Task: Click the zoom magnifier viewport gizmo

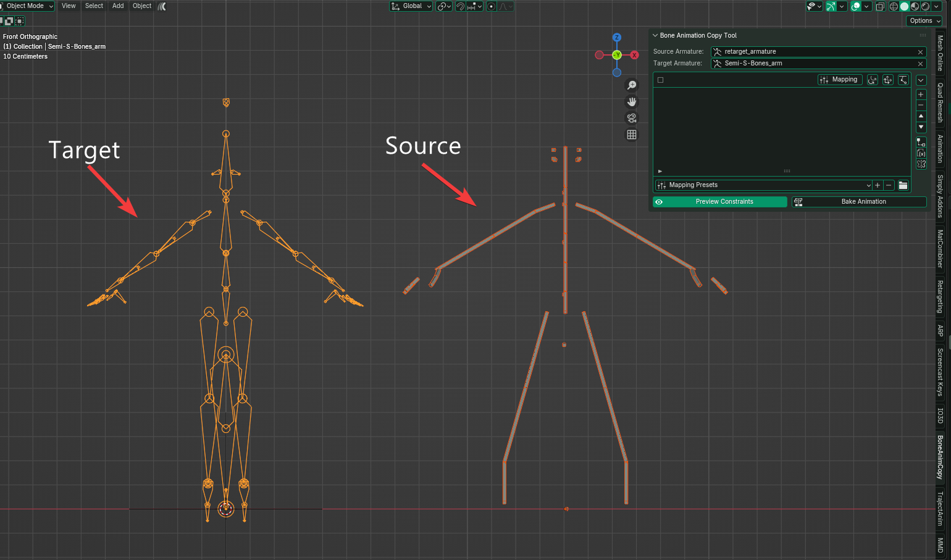Action: point(632,85)
